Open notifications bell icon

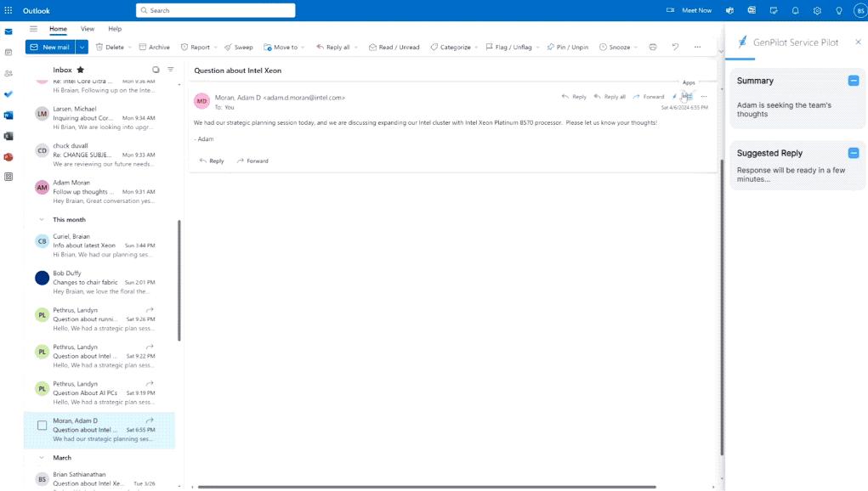[796, 10]
